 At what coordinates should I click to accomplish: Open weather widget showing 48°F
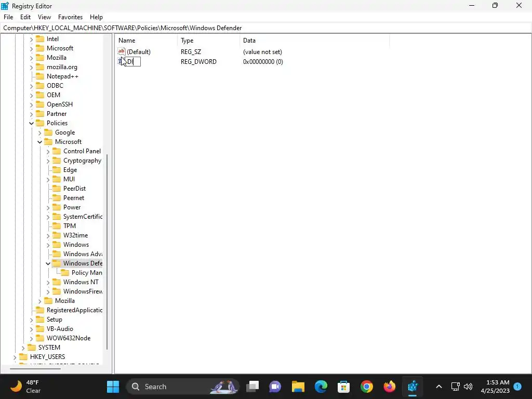click(26, 387)
